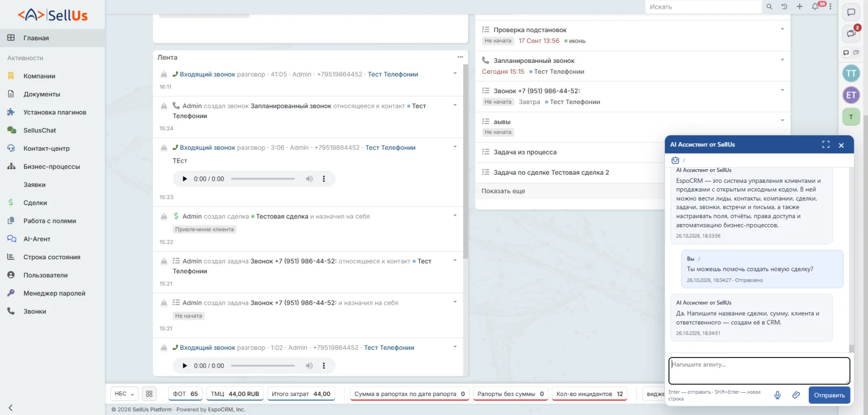Screen dimensions: 868x415
Task: Open the history clock icon in top bar
Action: (784, 7)
